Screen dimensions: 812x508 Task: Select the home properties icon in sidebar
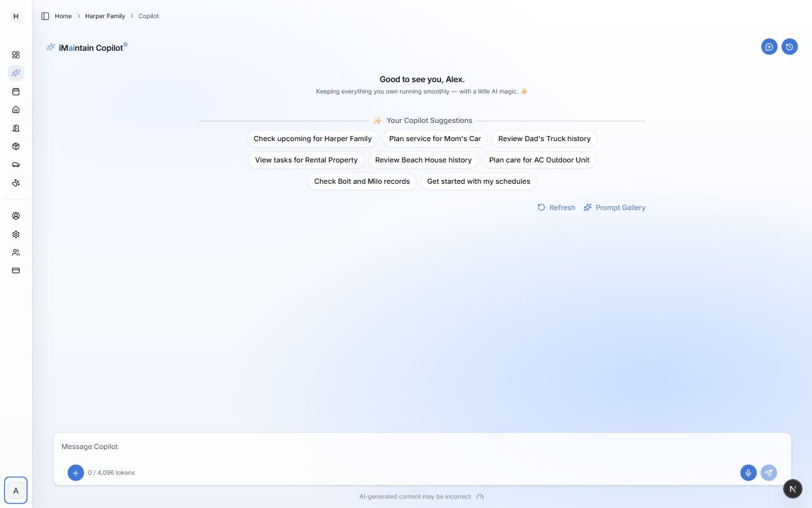point(16,109)
